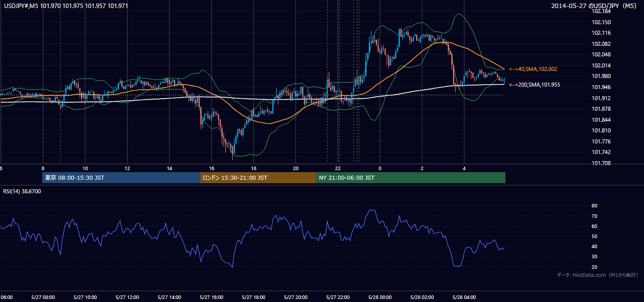This screenshot has height=302, width=644.
Task: Click RSI scale value 40
Action: [594, 246]
